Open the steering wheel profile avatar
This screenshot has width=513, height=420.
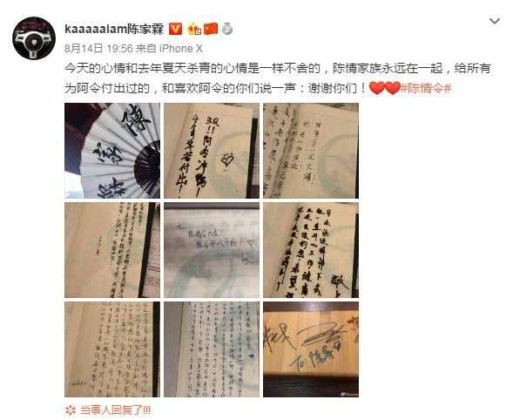click(x=34, y=38)
